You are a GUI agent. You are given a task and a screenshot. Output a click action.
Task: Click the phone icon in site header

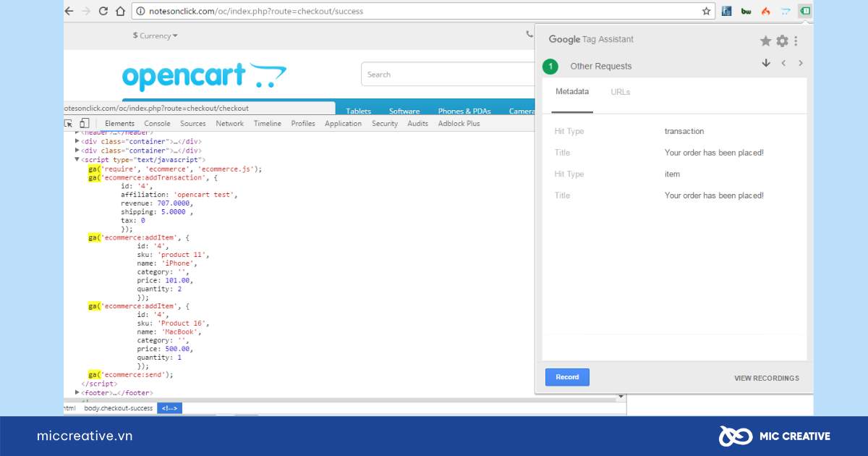pos(529,35)
